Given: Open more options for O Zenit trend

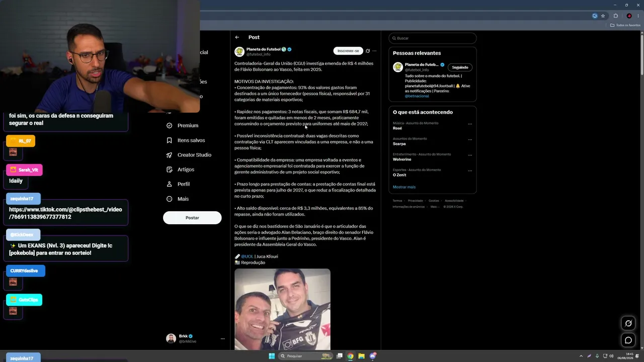Looking at the screenshot, I should tap(470, 170).
